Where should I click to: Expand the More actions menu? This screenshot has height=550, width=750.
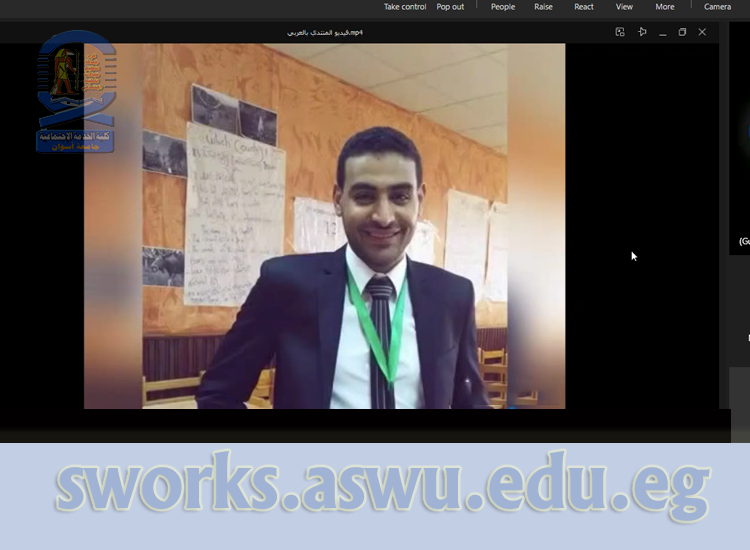point(665,7)
